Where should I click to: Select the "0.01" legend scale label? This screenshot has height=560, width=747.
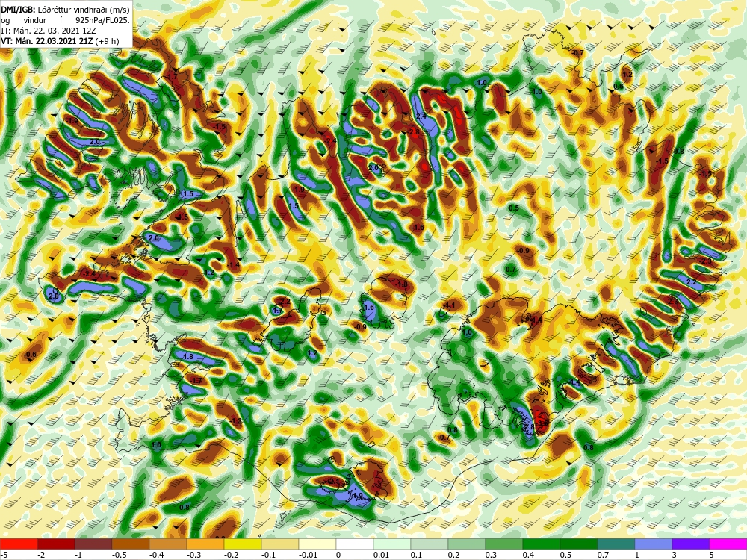pyautogui.click(x=382, y=555)
